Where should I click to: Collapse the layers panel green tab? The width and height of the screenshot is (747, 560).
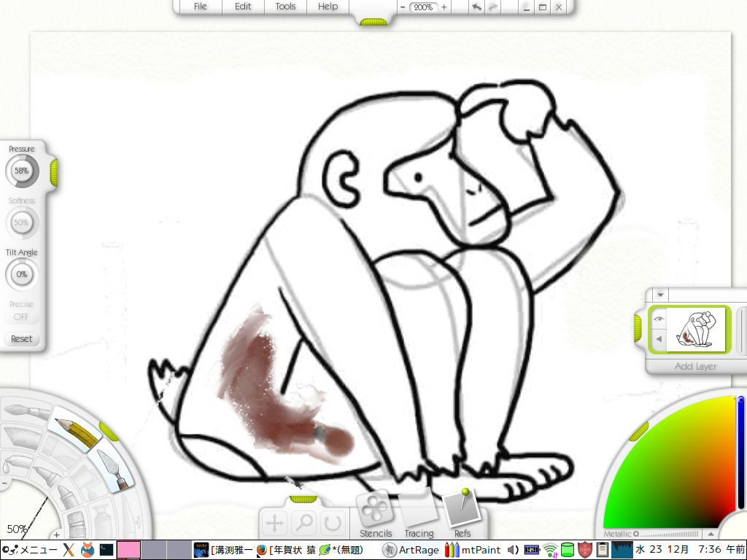tap(638, 328)
